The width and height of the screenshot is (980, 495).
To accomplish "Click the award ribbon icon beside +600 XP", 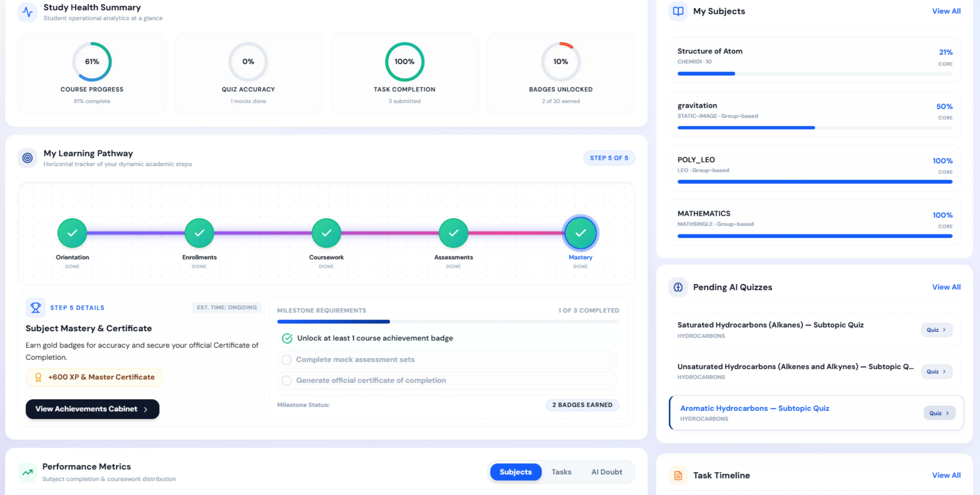I will click(38, 377).
